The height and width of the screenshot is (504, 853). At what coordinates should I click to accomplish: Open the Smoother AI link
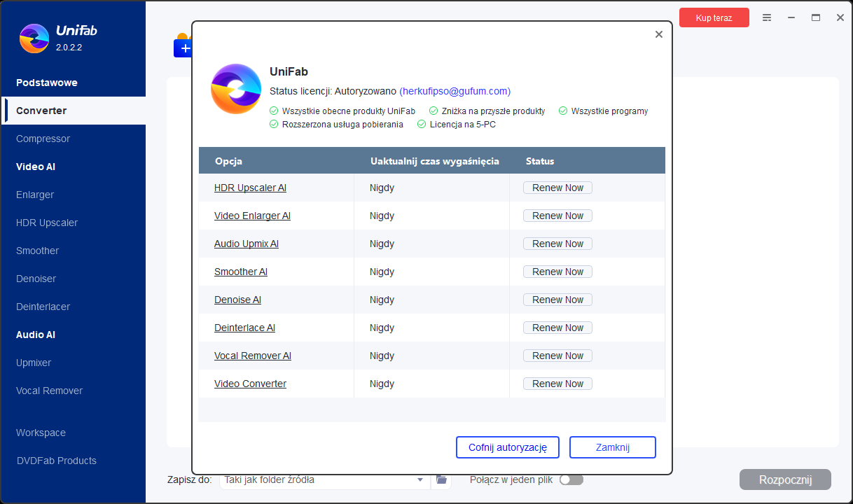coord(241,272)
